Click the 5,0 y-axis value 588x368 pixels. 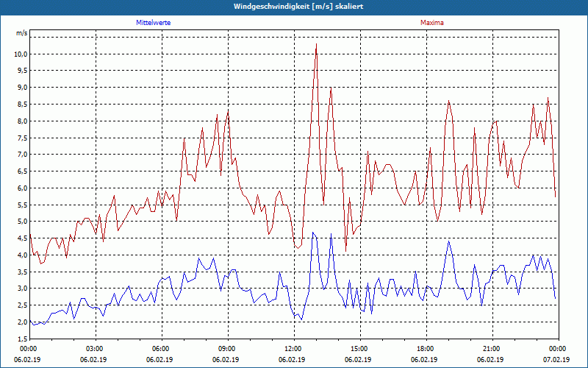pyautogui.click(x=23, y=222)
